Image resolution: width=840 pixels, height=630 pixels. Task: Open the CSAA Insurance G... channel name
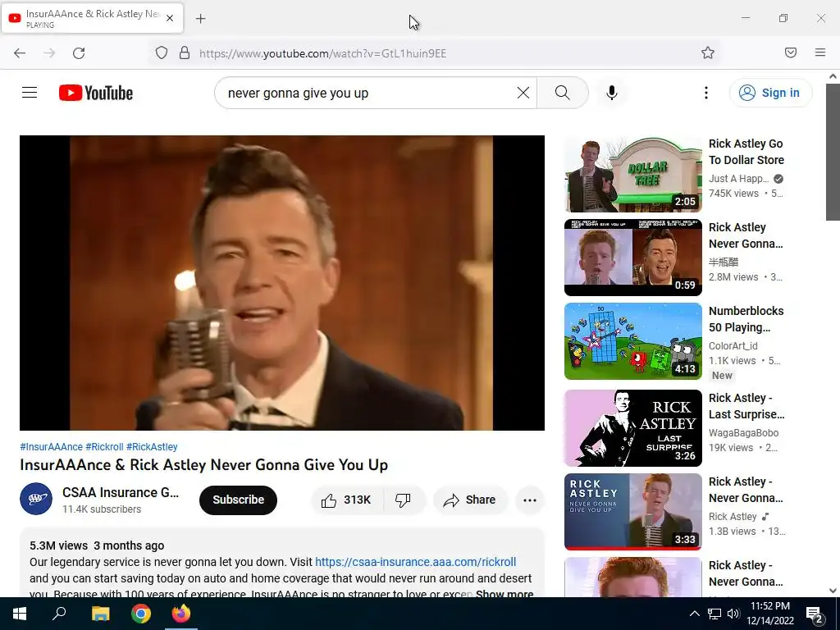pos(121,492)
